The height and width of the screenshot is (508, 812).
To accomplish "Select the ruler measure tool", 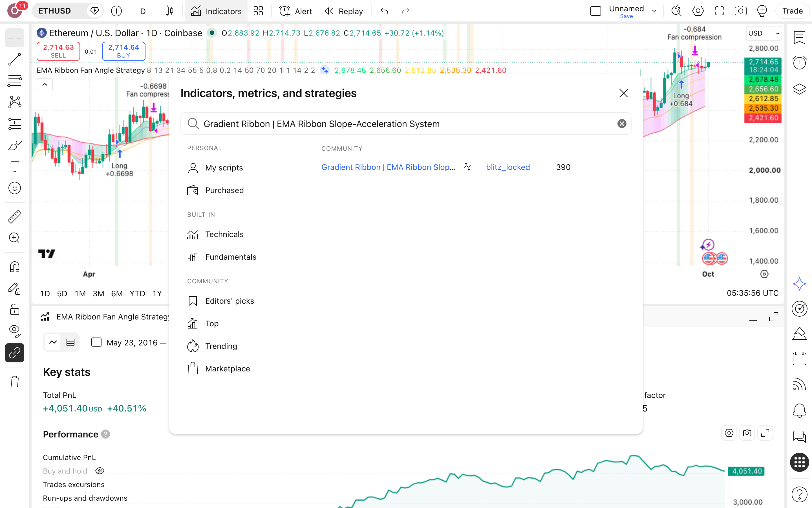I will pyautogui.click(x=14, y=217).
